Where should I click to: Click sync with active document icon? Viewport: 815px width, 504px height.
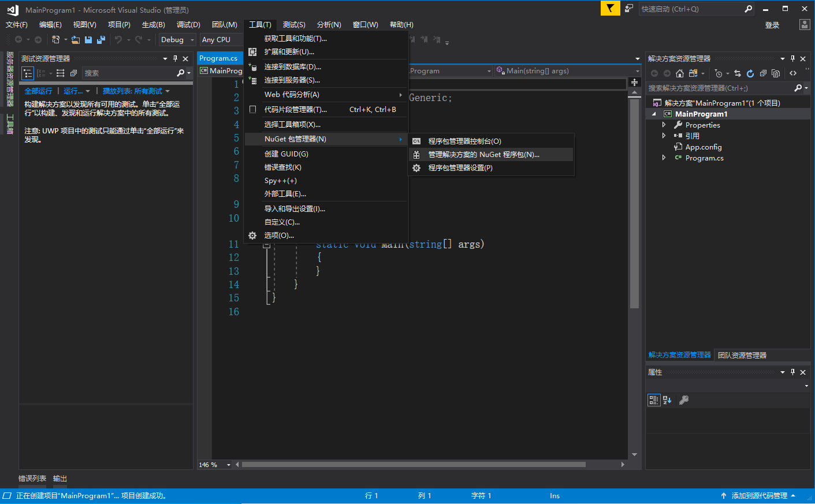tap(738, 73)
